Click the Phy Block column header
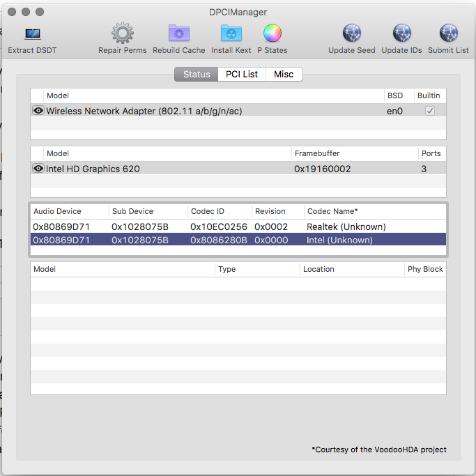 coord(425,269)
